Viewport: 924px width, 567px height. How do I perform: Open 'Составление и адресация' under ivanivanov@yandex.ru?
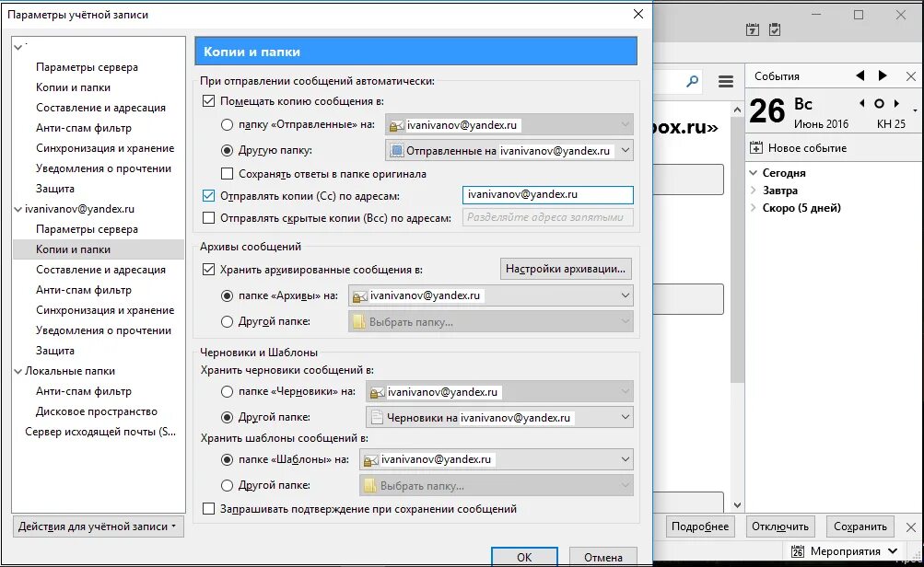pyautogui.click(x=100, y=270)
